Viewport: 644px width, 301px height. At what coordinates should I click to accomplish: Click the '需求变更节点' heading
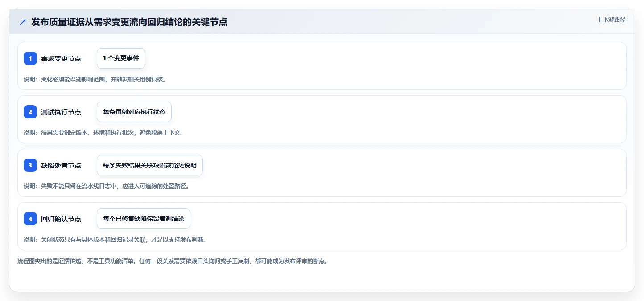tap(61, 58)
